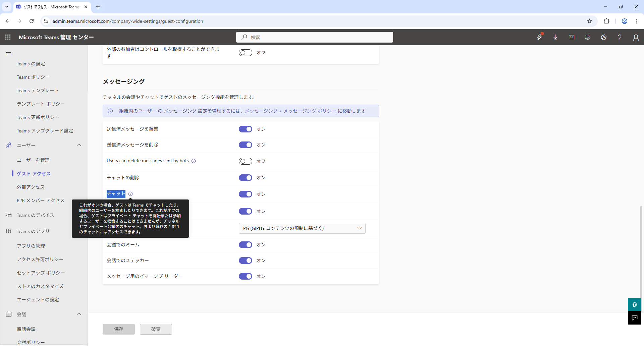
Task: Enable the 外部の参加者はコントロールを取得 toggle
Action: (246, 53)
